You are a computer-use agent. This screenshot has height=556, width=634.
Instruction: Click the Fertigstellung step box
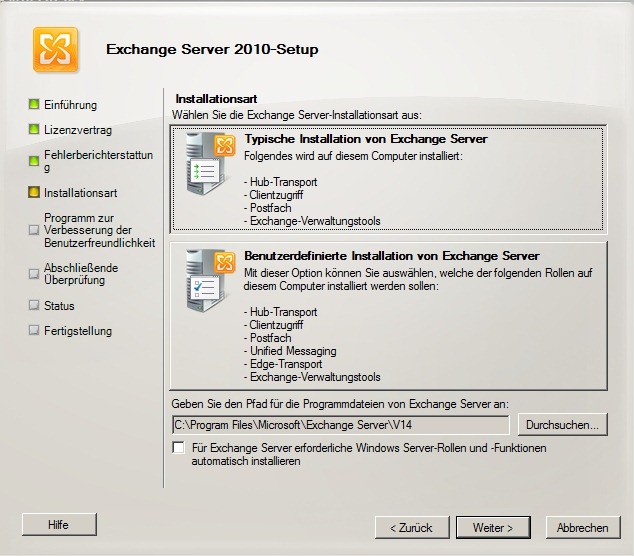(34, 330)
